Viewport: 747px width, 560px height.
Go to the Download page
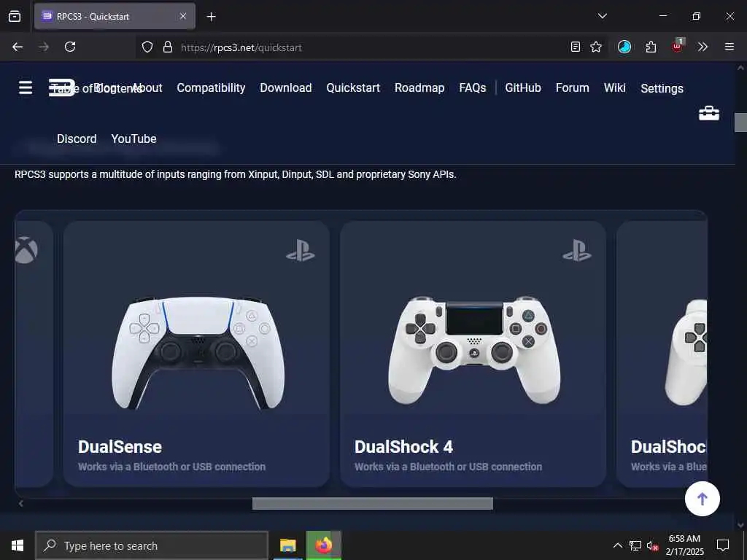click(x=286, y=87)
